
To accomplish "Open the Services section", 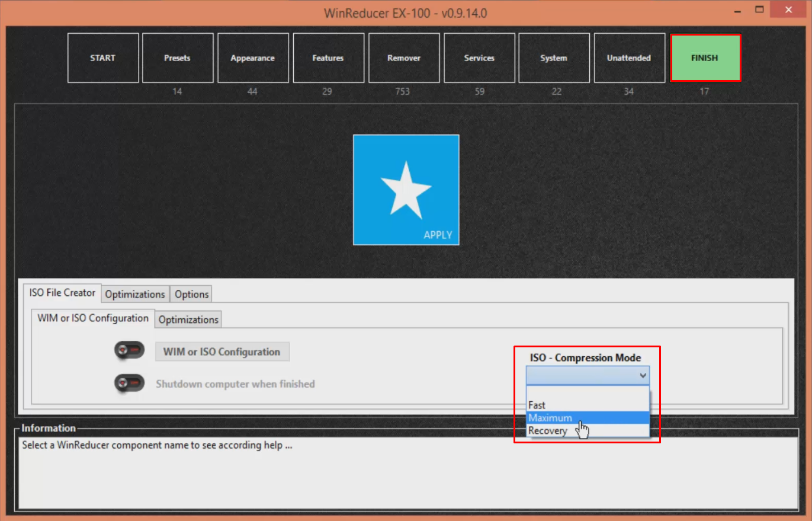I will 479,58.
